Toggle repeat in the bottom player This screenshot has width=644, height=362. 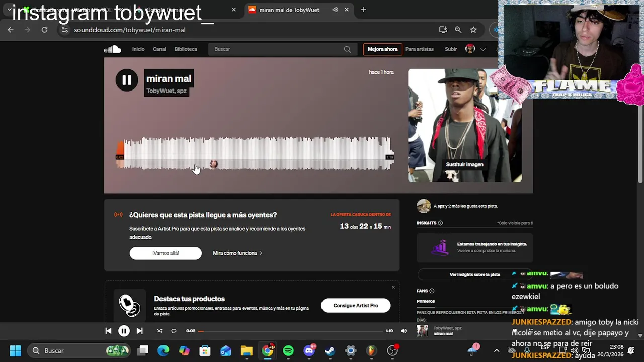click(x=174, y=331)
